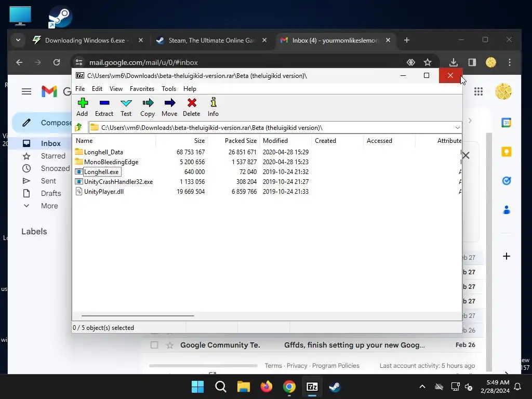
Task: Open the Program Policies link
Action: [336, 366]
